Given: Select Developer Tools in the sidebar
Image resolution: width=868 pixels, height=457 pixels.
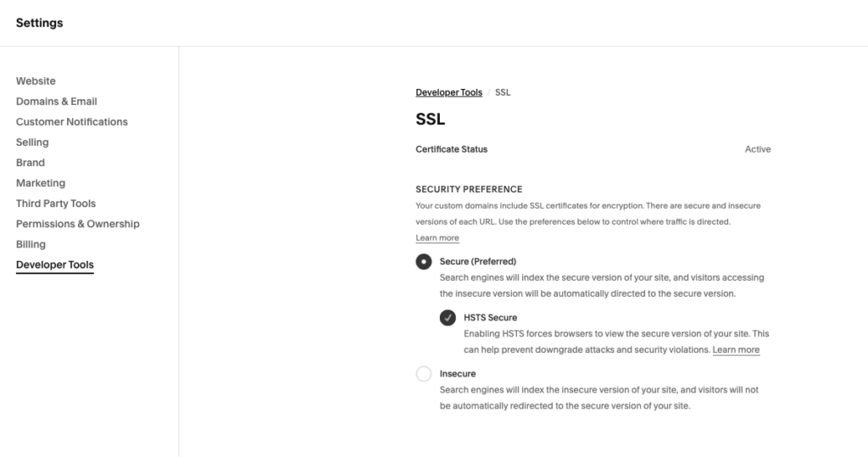Looking at the screenshot, I should tap(55, 265).
